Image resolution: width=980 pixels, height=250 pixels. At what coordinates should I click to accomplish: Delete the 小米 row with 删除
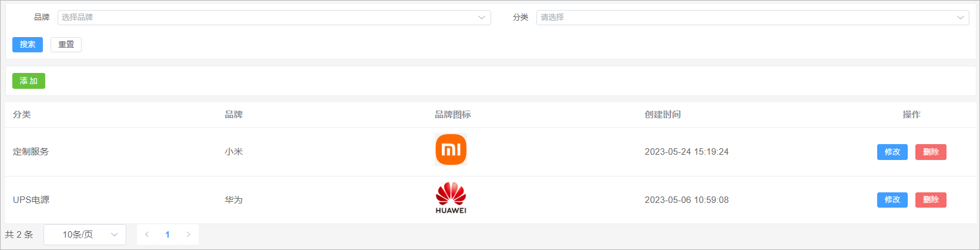pos(930,152)
